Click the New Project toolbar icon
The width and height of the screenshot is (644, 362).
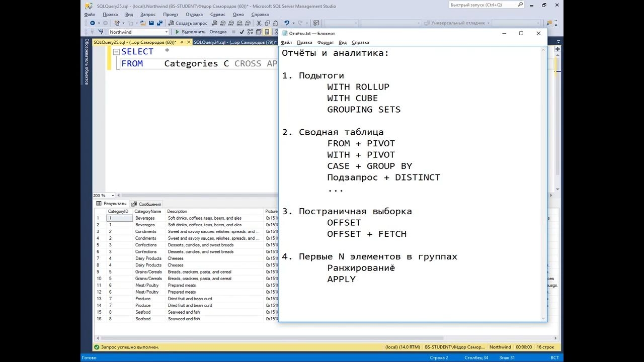117,23
